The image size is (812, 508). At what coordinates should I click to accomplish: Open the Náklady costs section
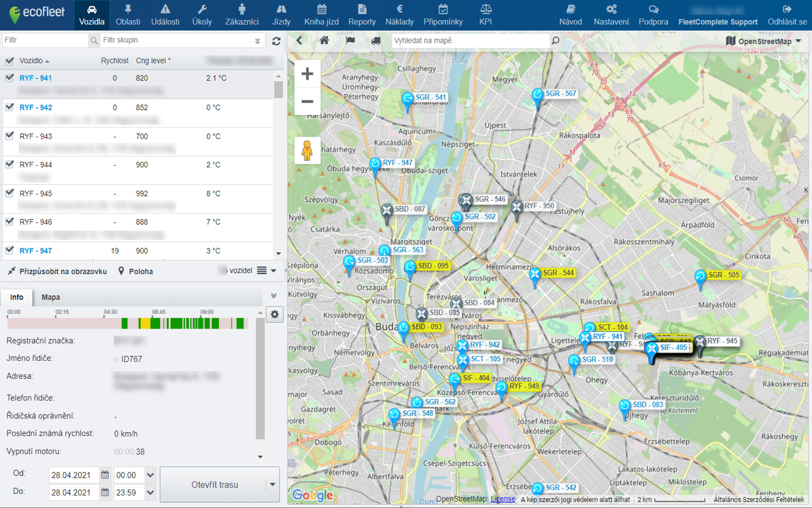[x=399, y=15]
